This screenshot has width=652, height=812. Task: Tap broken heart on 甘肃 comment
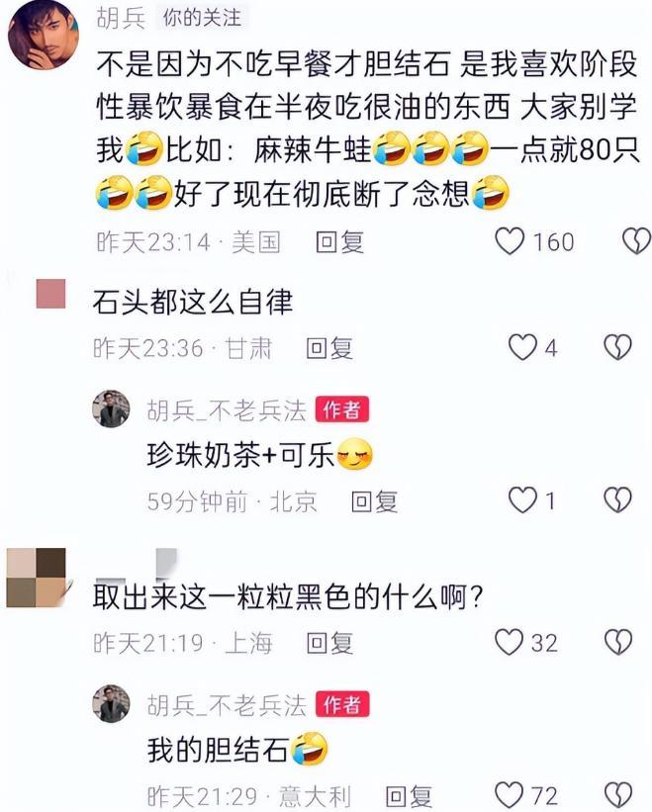[x=617, y=347]
